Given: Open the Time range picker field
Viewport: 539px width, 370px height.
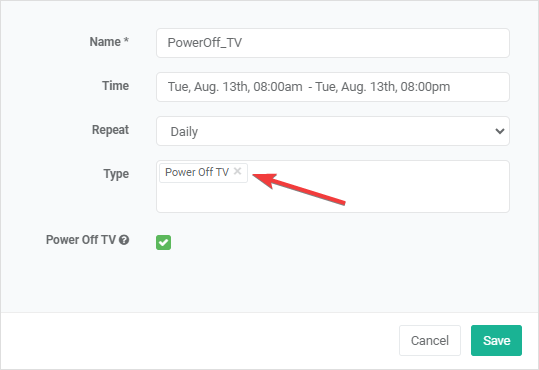Looking at the screenshot, I should [x=333, y=87].
